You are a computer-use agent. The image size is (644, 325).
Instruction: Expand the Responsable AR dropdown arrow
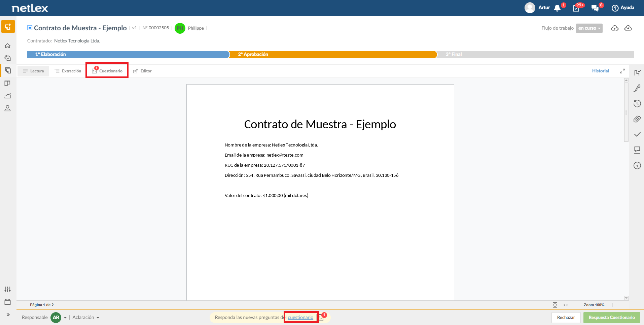65,318
